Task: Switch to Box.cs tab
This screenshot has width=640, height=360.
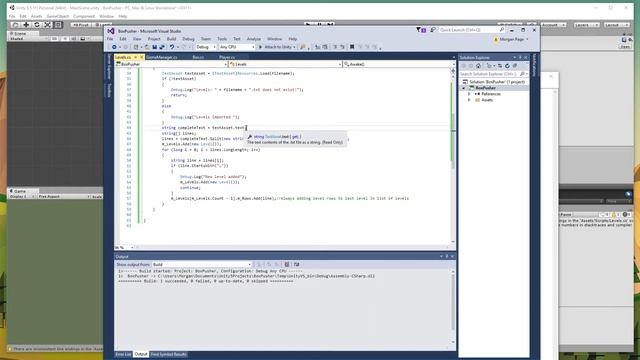Action: 198,57
